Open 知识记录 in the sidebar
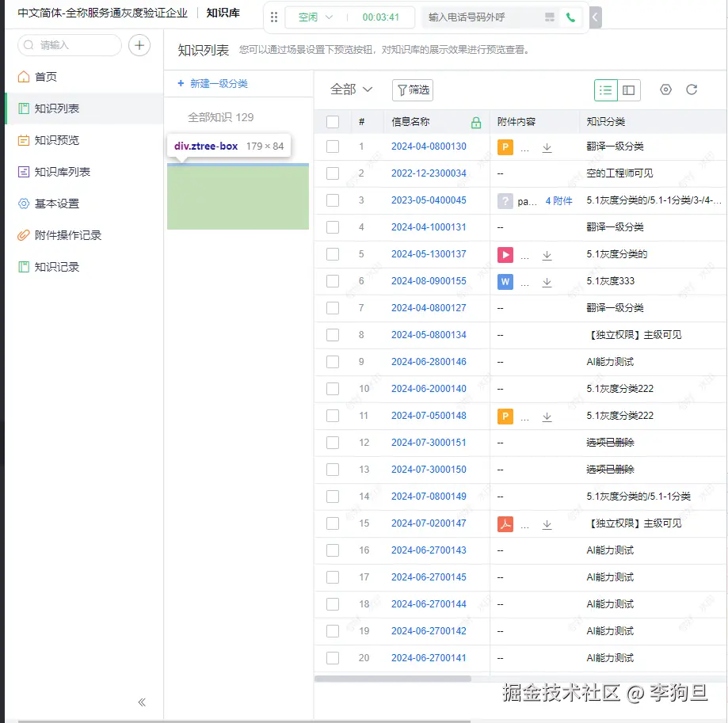The height and width of the screenshot is (723, 728). click(x=84, y=267)
